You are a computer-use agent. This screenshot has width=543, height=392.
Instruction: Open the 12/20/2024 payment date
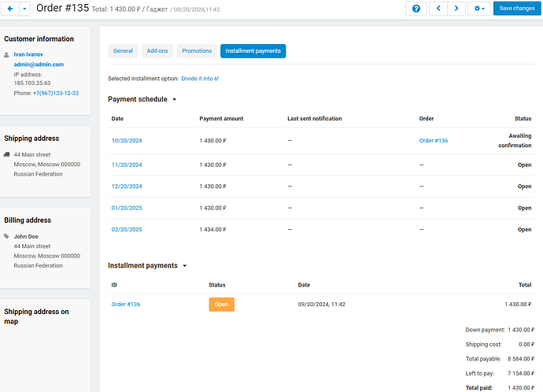coord(127,187)
